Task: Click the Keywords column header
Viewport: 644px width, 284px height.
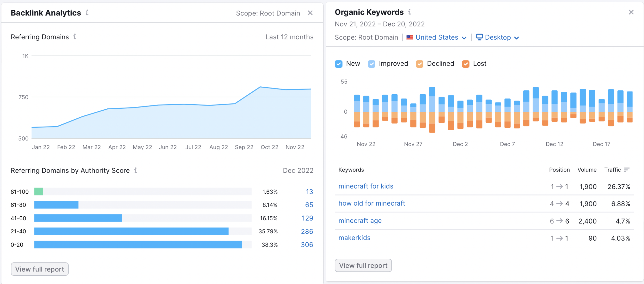Action: coord(351,170)
